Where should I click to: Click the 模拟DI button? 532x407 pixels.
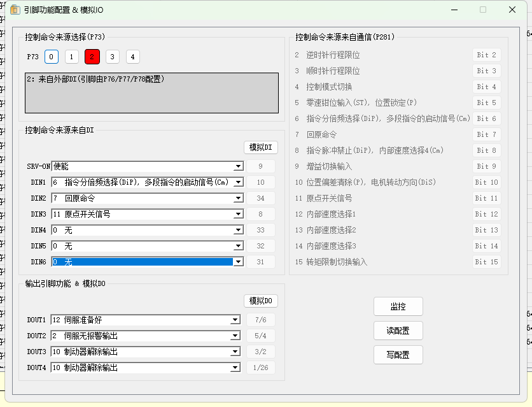point(261,147)
